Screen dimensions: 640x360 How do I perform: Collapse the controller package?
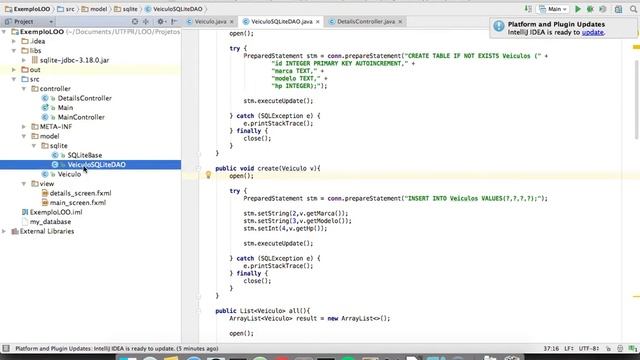point(24,89)
